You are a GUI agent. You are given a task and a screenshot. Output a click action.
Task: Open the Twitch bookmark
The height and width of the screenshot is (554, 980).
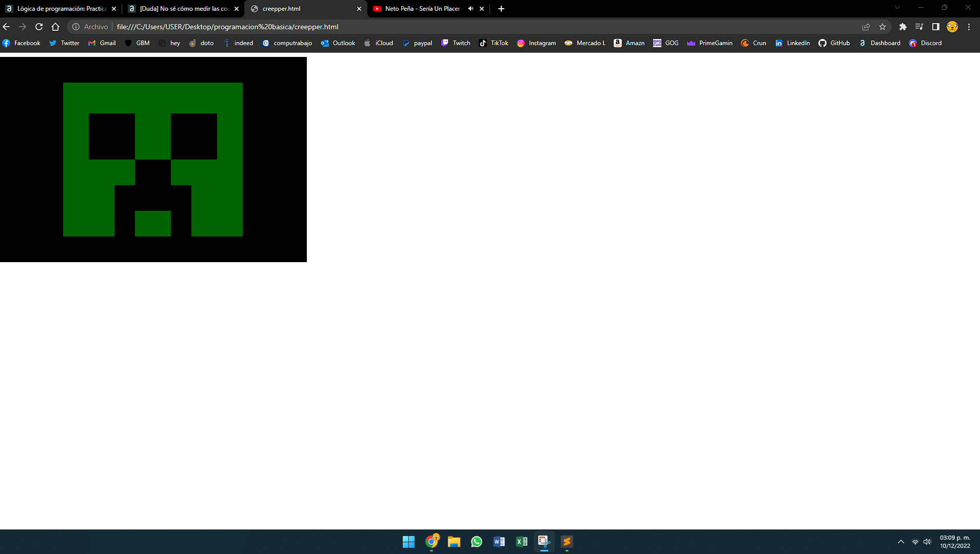(x=456, y=43)
